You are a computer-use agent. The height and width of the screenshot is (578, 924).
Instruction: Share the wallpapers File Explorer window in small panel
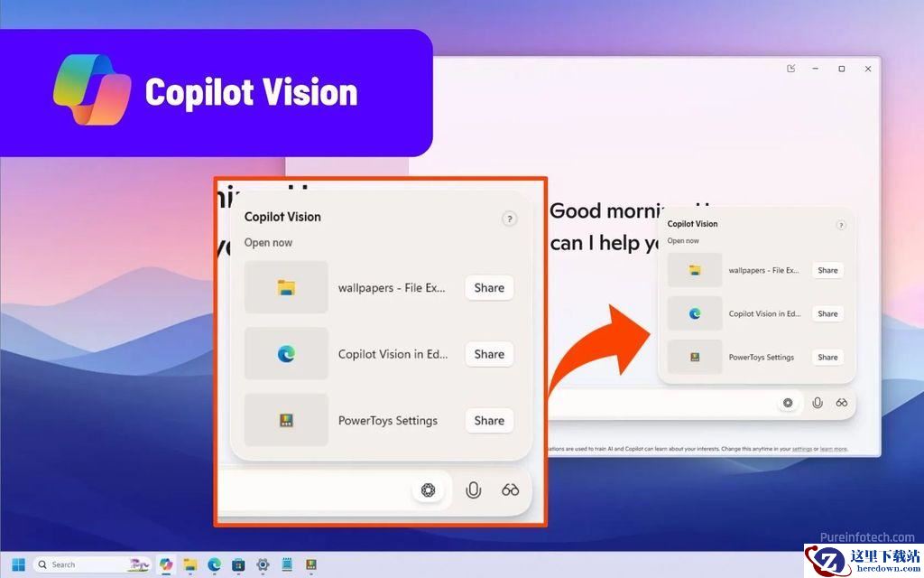[x=827, y=270]
